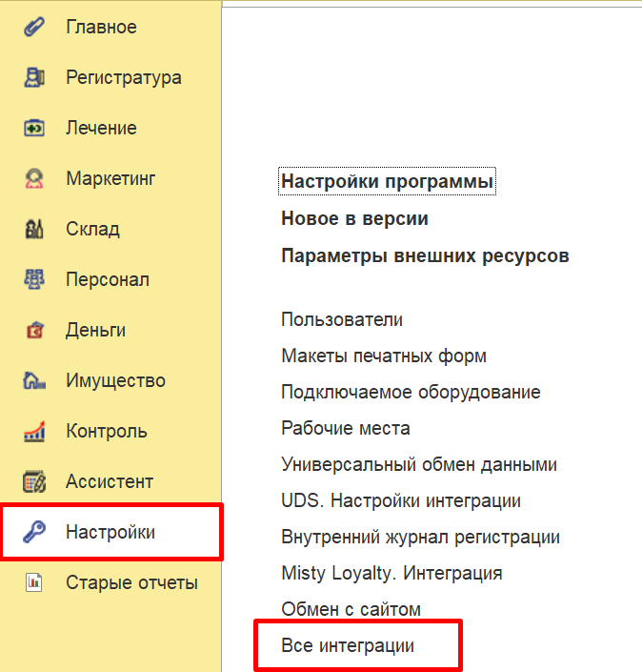Select the Ассистент section
The image size is (642, 672).
coord(110,481)
